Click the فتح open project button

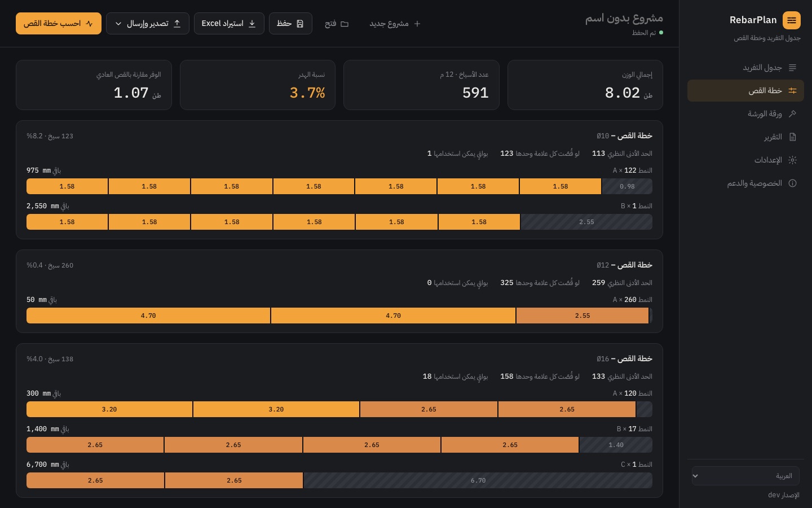(x=337, y=24)
